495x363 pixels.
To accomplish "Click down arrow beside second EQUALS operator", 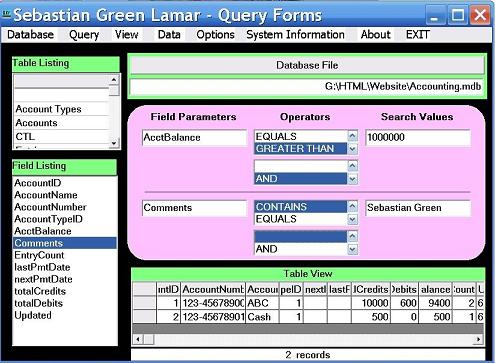I will click(x=352, y=219).
